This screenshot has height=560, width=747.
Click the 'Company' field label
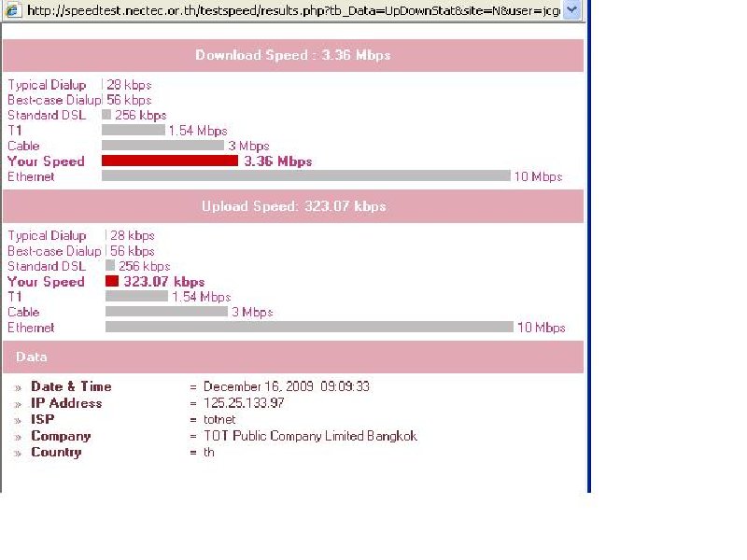tap(61, 436)
